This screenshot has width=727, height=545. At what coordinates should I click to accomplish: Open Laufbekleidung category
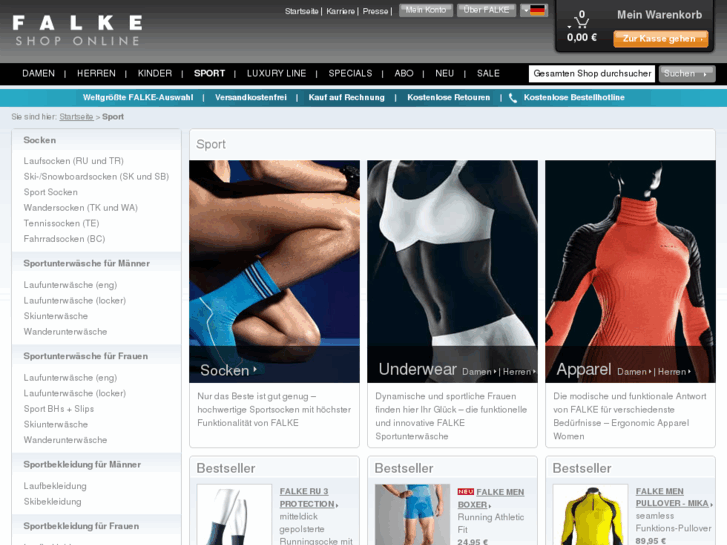coord(55,486)
